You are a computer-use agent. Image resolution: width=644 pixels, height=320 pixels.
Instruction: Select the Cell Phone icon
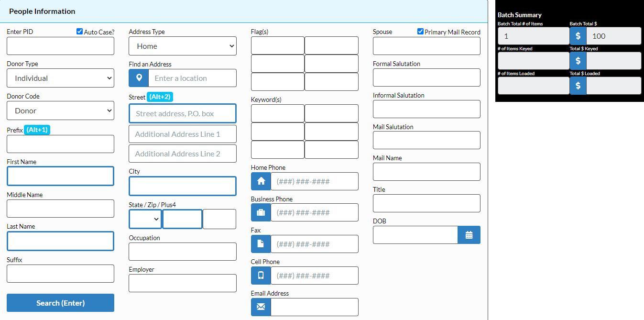261,275
